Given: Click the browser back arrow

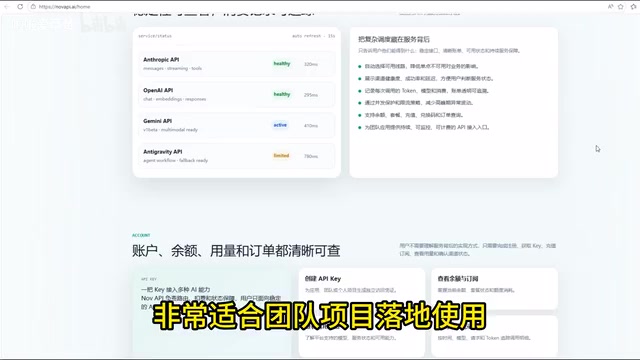Looking at the screenshot, I should pyautogui.click(x=7, y=7).
